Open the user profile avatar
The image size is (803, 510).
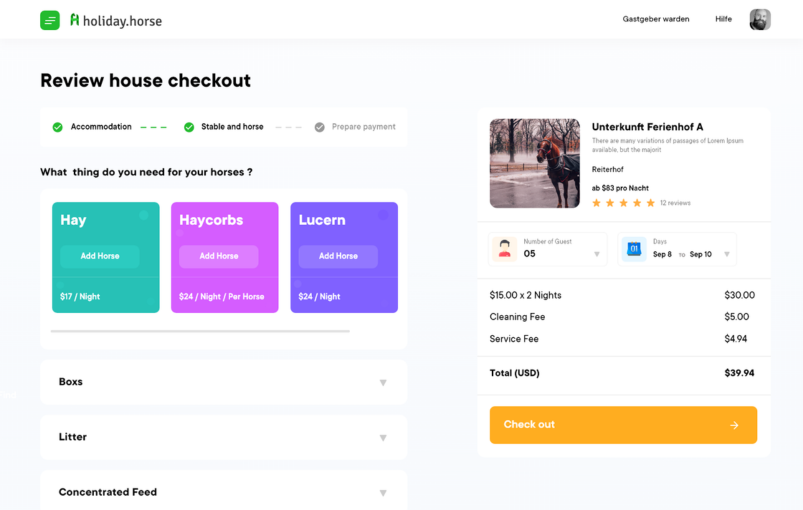(760, 20)
